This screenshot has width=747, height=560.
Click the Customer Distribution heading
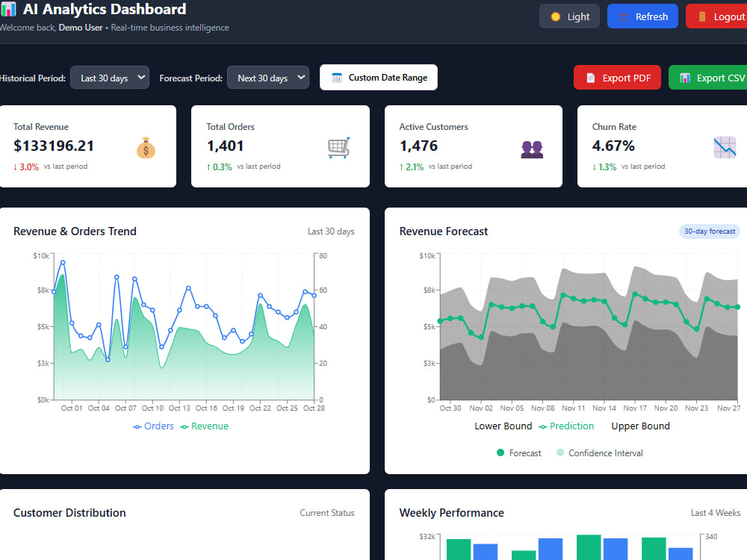[x=69, y=513]
